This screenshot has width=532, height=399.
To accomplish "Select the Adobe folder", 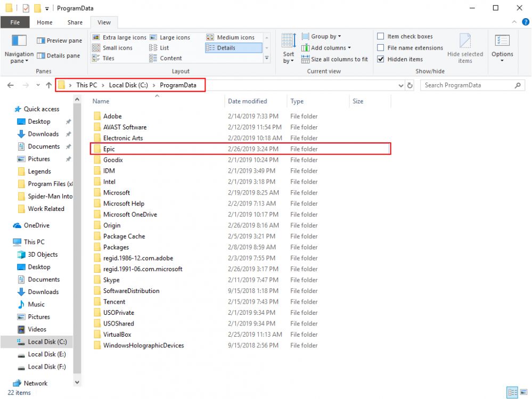I will 241,116.
